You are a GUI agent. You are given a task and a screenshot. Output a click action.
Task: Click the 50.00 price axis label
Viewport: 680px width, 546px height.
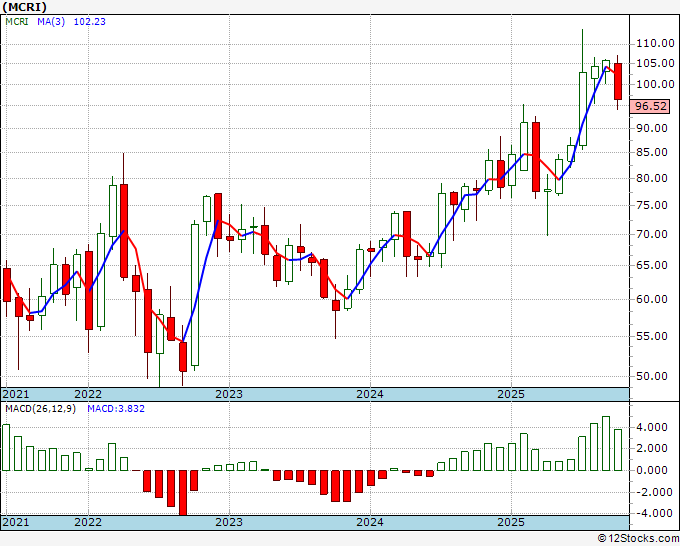point(651,376)
